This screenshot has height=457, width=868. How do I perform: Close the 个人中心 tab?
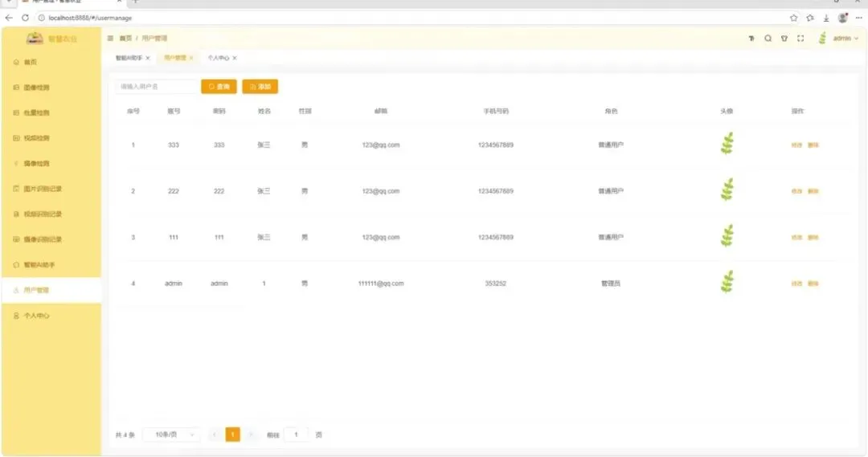click(235, 58)
